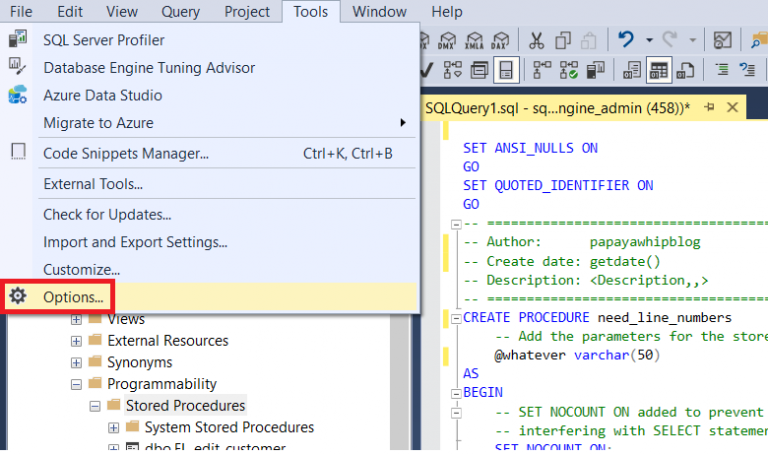
Task: Launch SQL Server Profiler from menu
Action: (210, 40)
